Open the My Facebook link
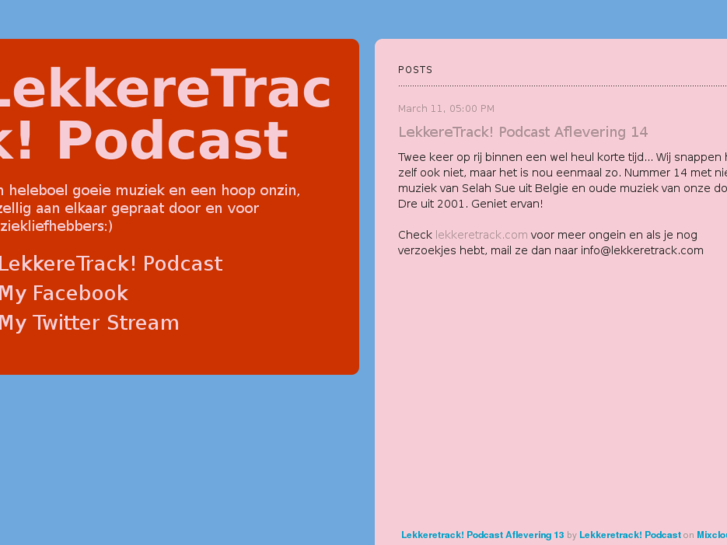727x545 pixels. (64, 294)
